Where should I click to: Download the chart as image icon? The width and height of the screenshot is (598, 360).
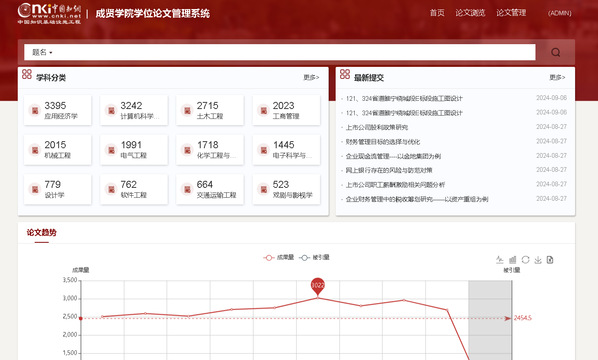click(538, 260)
